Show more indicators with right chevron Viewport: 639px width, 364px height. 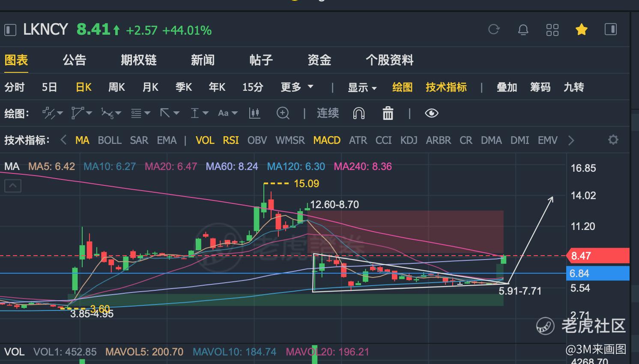[571, 140]
